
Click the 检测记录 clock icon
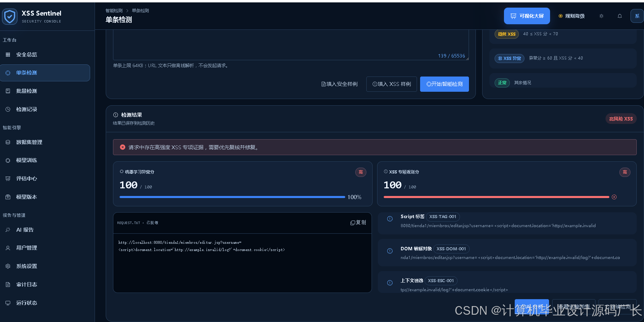point(8,109)
